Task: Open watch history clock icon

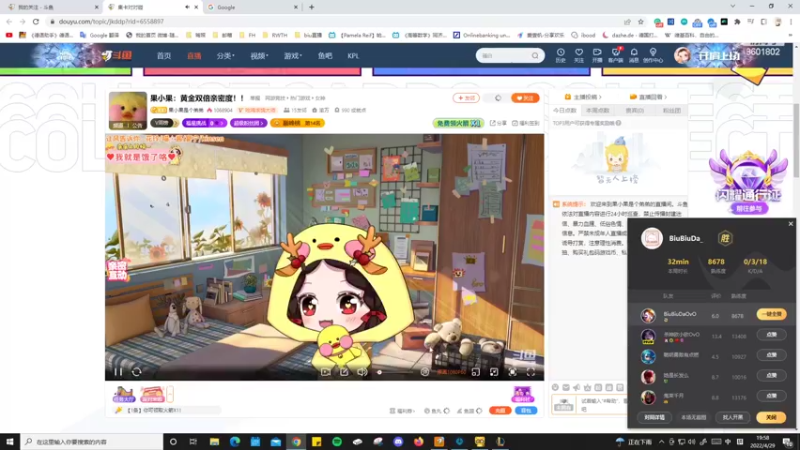Action: (x=560, y=55)
